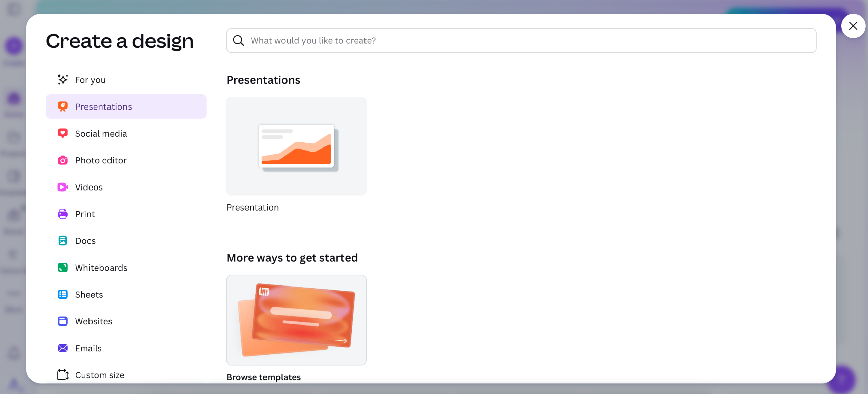Open the Social media category

click(101, 134)
